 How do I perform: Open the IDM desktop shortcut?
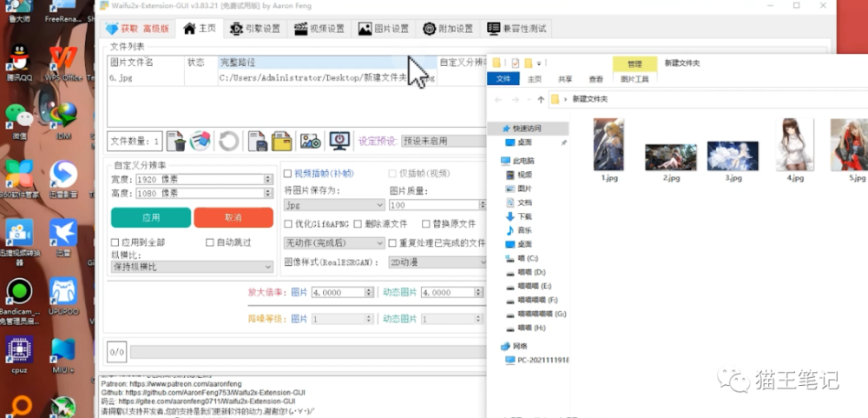pos(63,121)
